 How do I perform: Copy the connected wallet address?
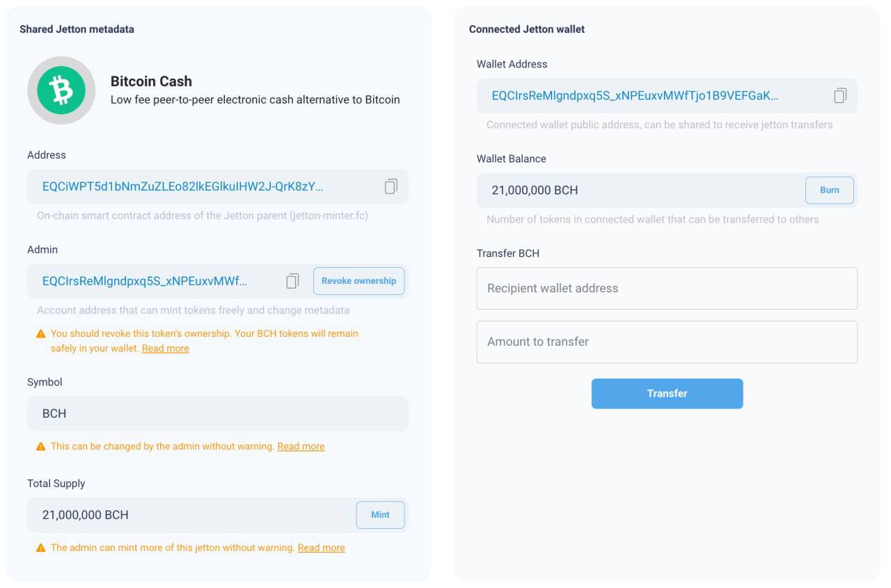click(x=840, y=96)
